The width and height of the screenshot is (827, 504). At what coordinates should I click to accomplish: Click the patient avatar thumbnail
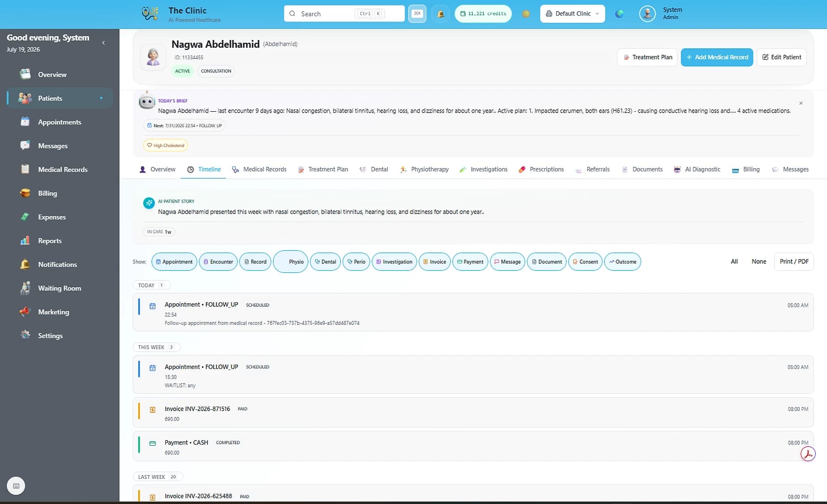153,57
